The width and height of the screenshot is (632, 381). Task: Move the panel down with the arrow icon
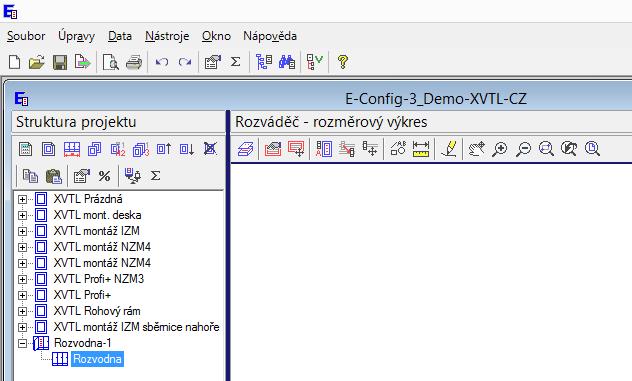[187, 149]
